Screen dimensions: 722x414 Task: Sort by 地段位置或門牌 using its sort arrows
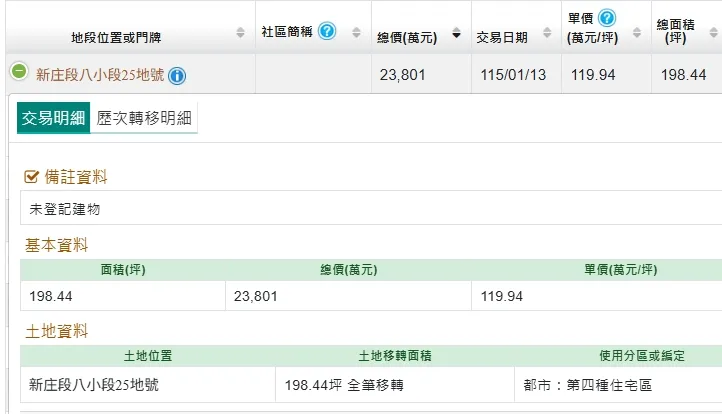coord(240,32)
